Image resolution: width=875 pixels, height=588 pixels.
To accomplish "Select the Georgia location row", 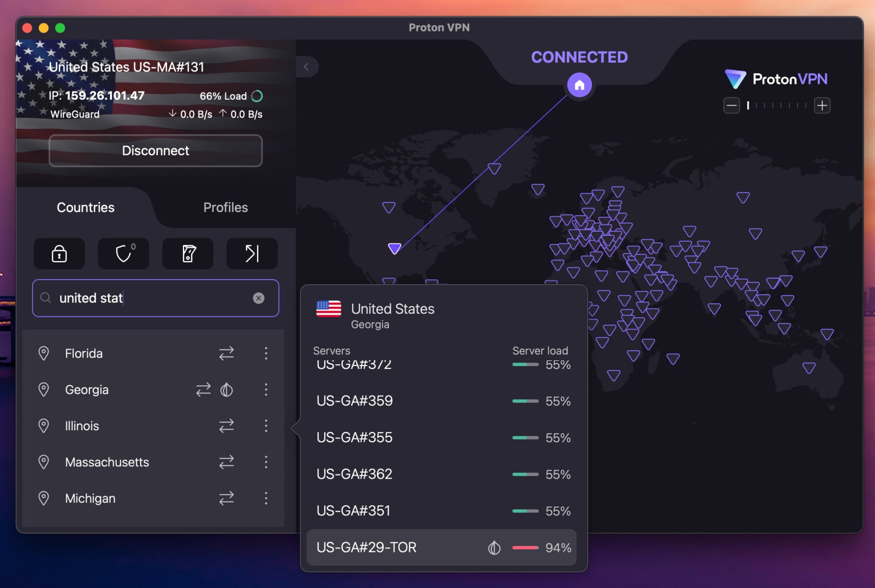I will coord(153,389).
